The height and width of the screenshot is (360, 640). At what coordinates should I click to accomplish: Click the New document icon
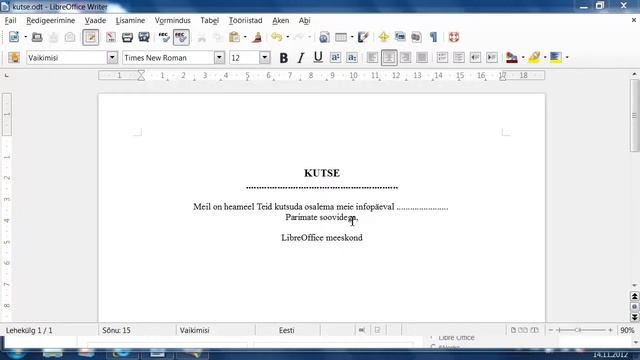[x=14, y=37]
